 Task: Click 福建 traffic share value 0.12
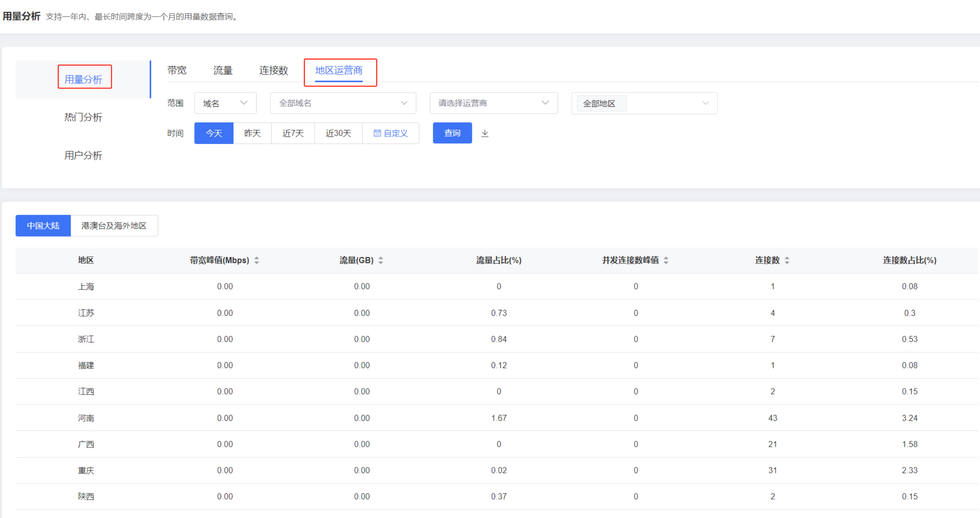pyautogui.click(x=499, y=365)
